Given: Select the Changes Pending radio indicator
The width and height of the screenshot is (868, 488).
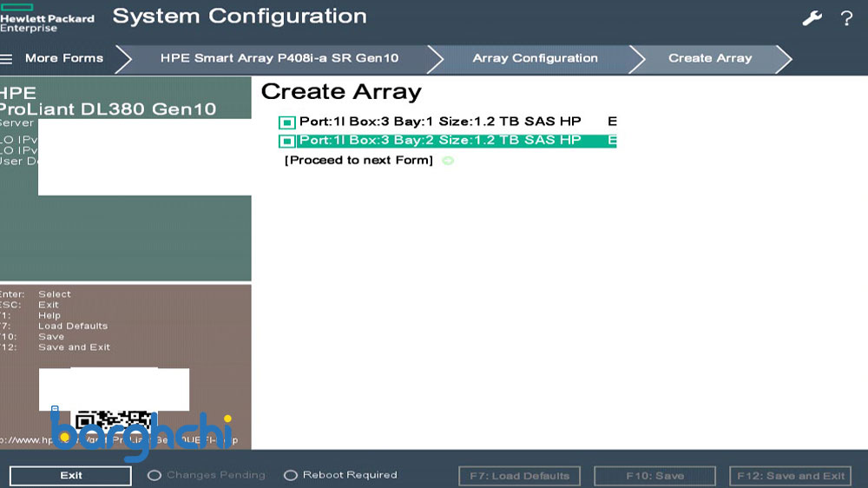Looking at the screenshot, I should [x=155, y=476].
